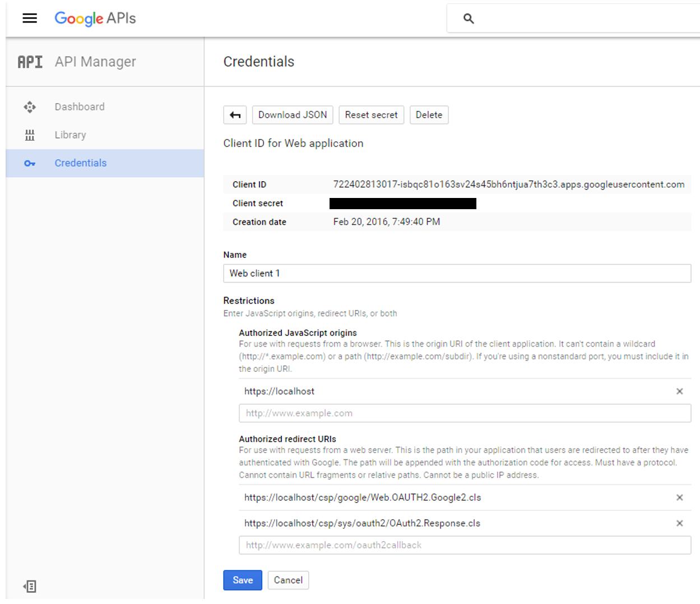700x604 pixels.
Task: Click the Google APIs logo
Action: [95, 19]
